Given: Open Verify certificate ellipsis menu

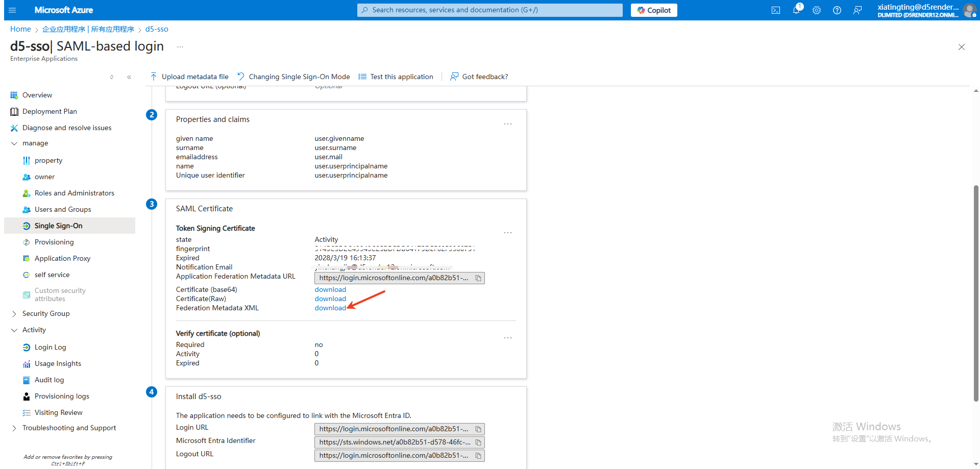Looking at the screenshot, I should (508, 338).
